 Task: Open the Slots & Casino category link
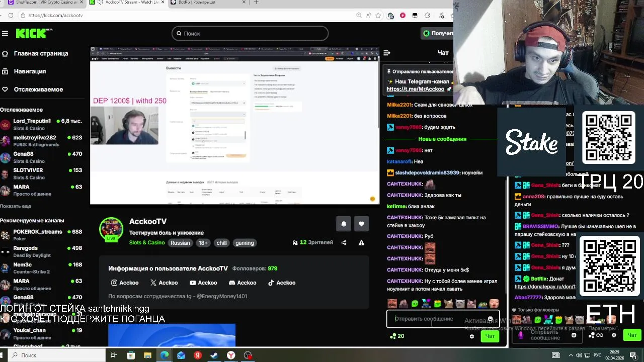147,243
